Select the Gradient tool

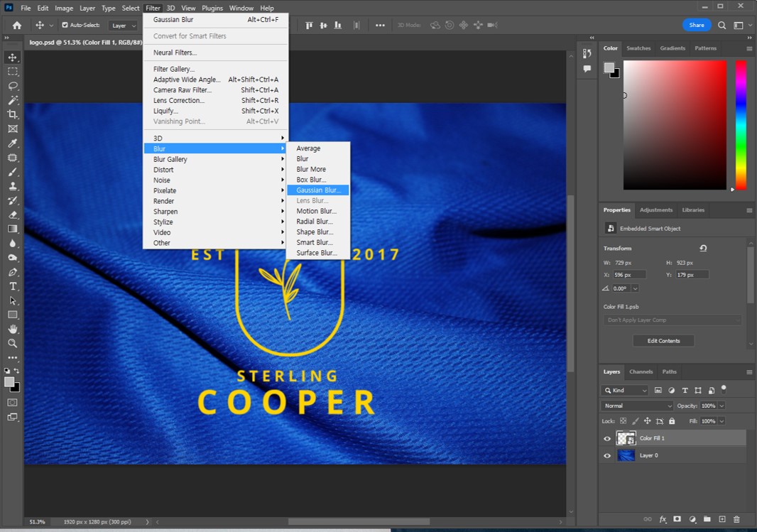point(13,229)
